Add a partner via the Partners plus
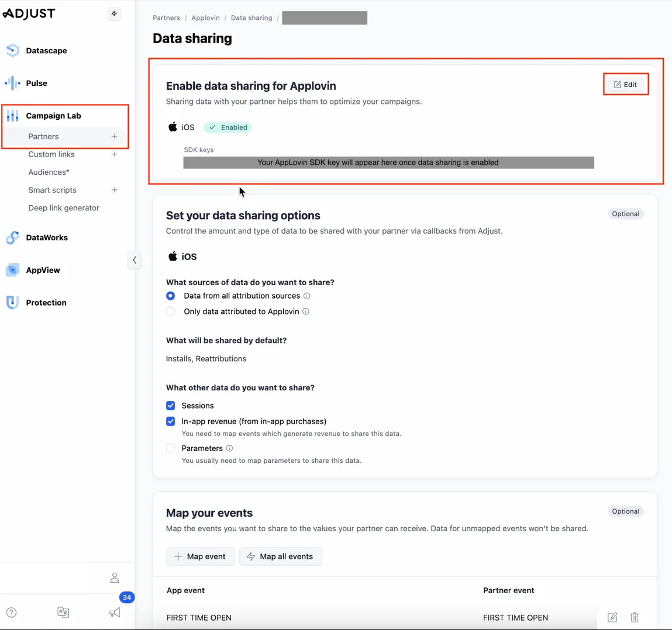The height and width of the screenshot is (630, 672). [x=115, y=136]
